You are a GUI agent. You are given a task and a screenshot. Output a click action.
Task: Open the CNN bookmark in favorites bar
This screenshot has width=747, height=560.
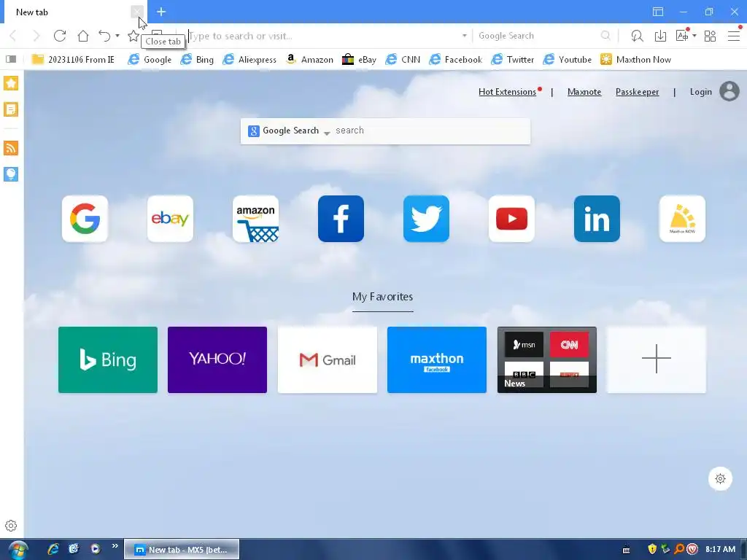[403, 60]
